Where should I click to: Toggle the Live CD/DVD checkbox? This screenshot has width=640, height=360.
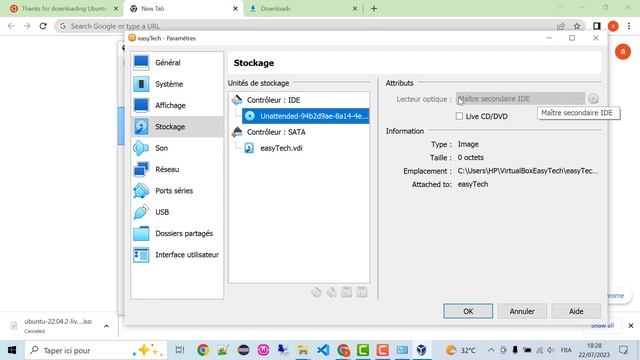[x=459, y=116]
